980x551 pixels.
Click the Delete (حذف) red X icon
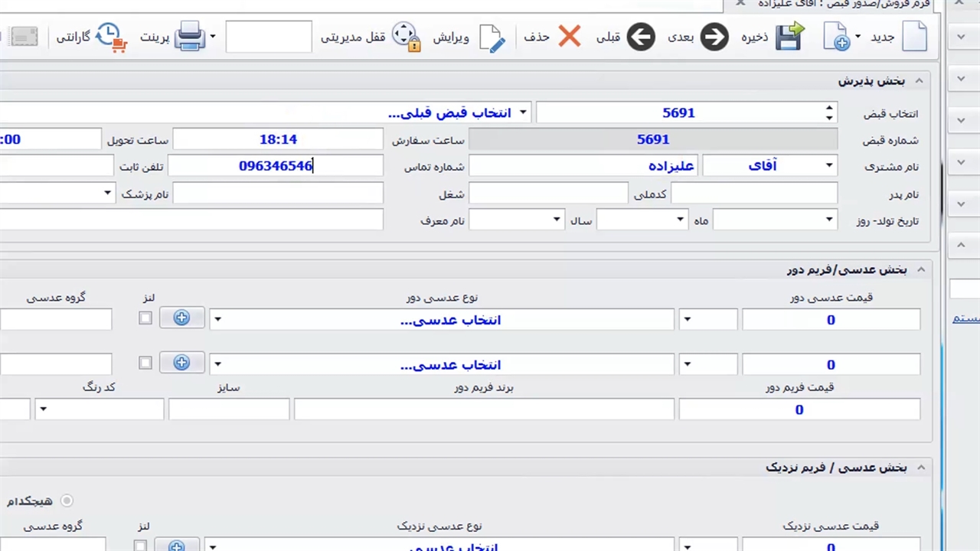[x=569, y=36]
